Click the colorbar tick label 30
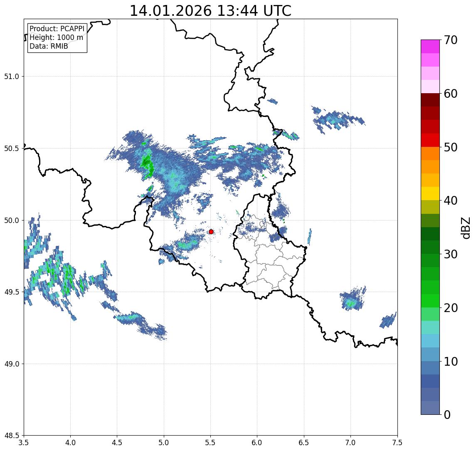Viewport: 476px width, 451px height. (451, 254)
